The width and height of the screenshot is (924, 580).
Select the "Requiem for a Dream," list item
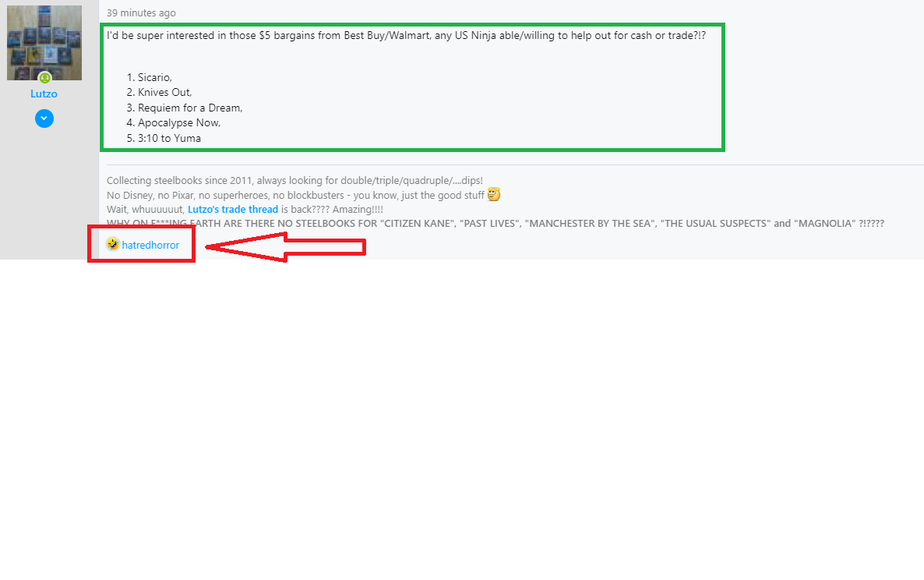pos(190,108)
